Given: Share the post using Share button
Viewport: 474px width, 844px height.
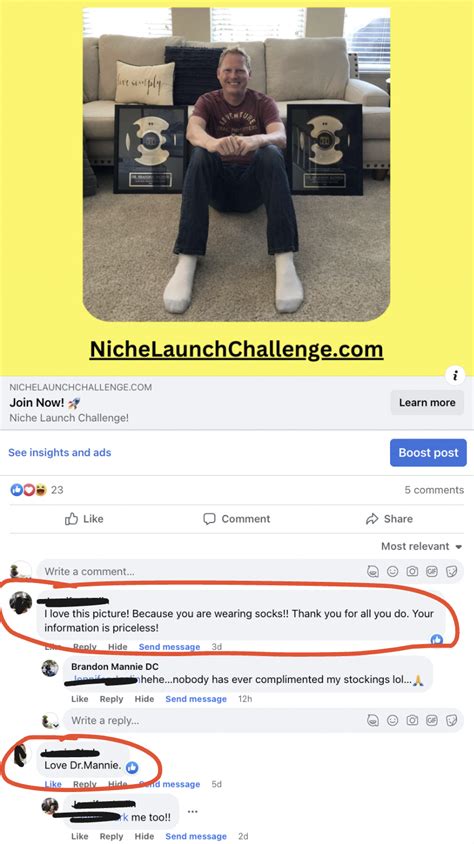Looking at the screenshot, I should pyautogui.click(x=389, y=519).
